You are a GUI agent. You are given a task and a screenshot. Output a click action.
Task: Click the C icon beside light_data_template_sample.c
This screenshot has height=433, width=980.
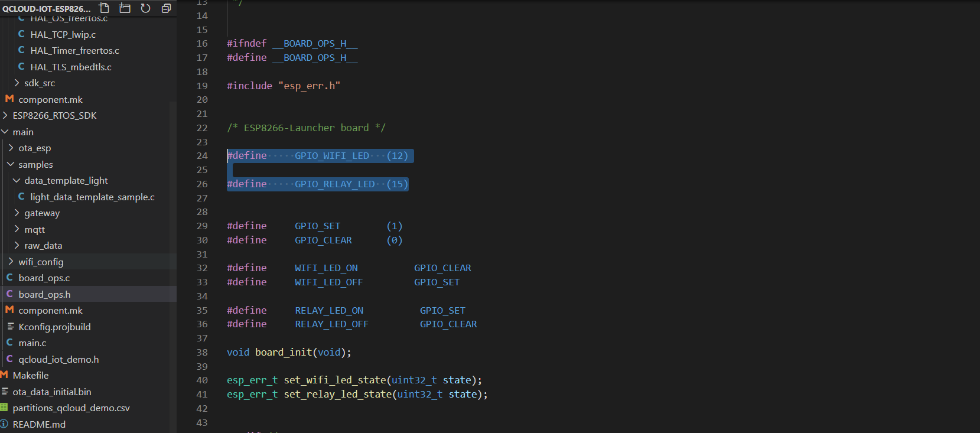pos(21,197)
